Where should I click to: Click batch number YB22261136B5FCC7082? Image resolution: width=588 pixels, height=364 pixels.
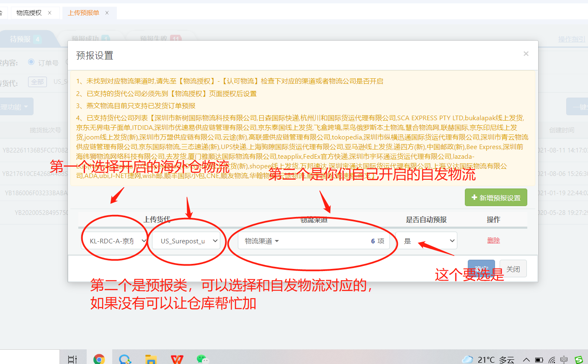(x=35, y=150)
